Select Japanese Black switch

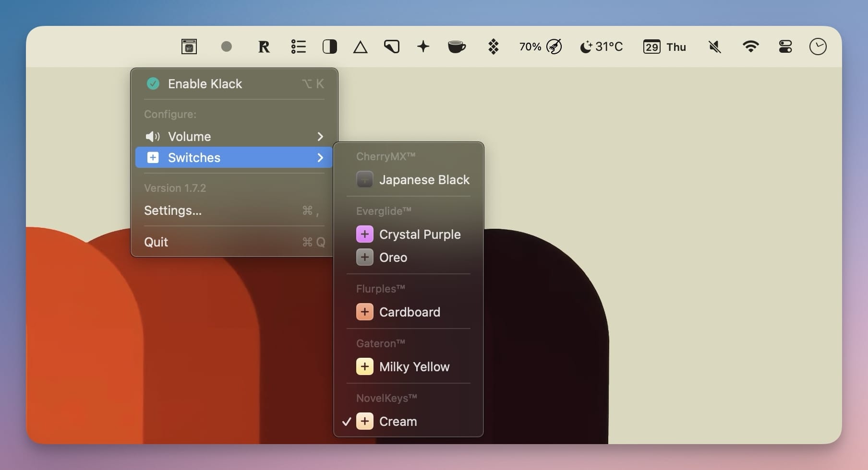pyautogui.click(x=425, y=180)
